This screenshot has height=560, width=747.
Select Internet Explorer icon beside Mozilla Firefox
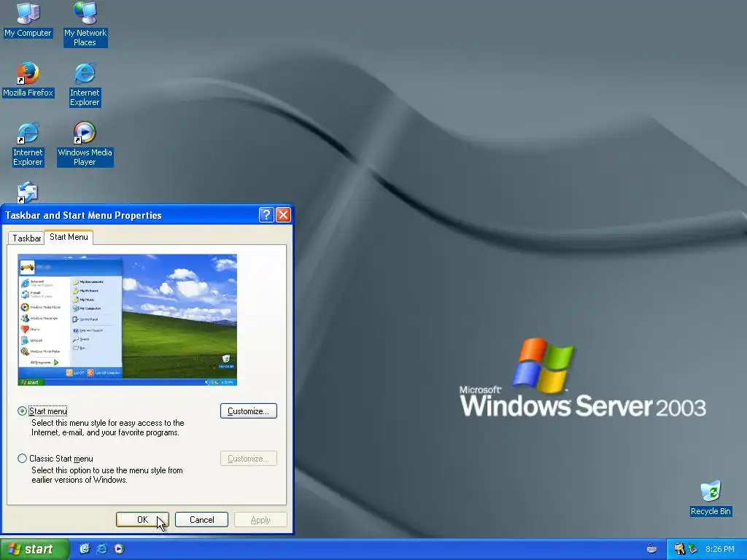[x=85, y=85]
